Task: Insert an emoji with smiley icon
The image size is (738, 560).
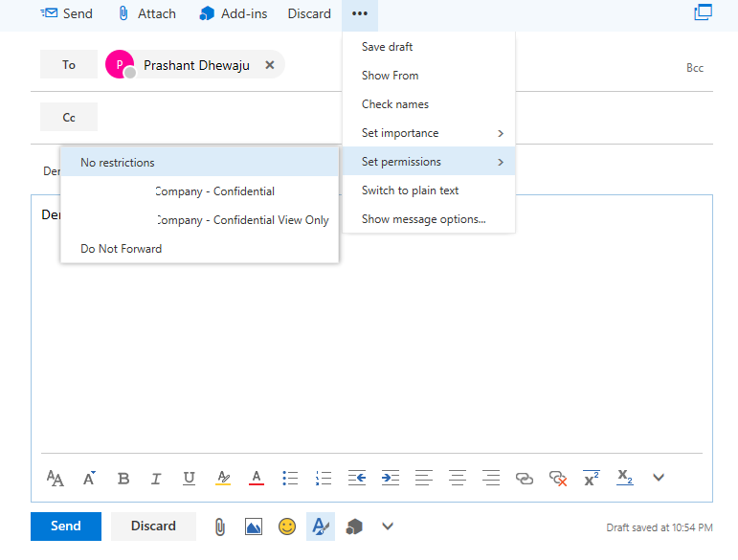Action: point(286,526)
